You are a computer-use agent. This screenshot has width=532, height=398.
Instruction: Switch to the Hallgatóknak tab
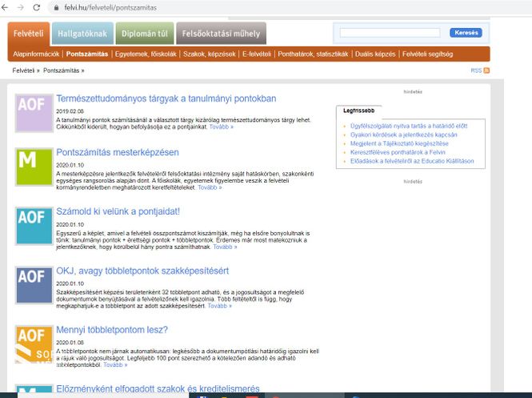83,33
